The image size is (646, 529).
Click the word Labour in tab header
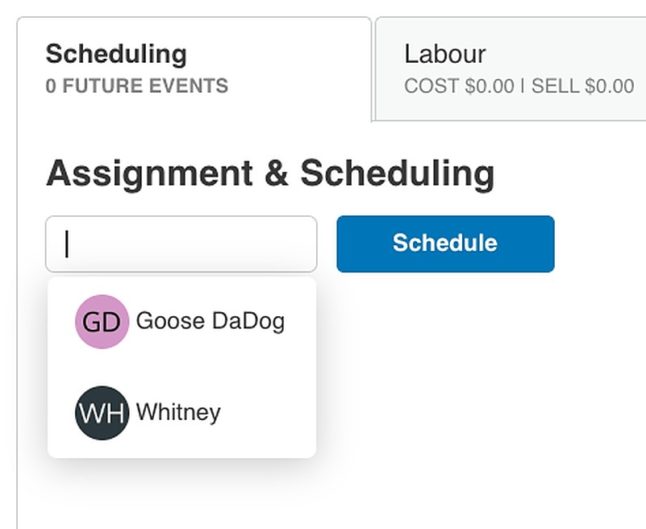point(445,54)
